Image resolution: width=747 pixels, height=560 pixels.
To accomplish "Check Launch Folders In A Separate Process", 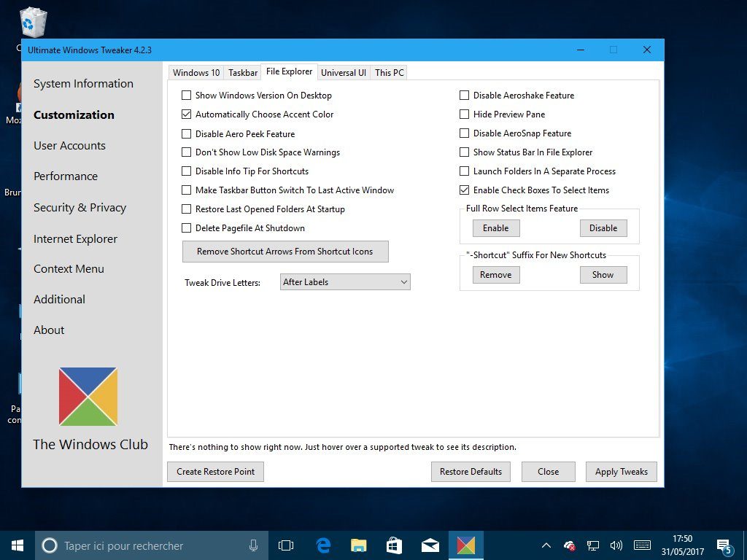I will (x=464, y=171).
